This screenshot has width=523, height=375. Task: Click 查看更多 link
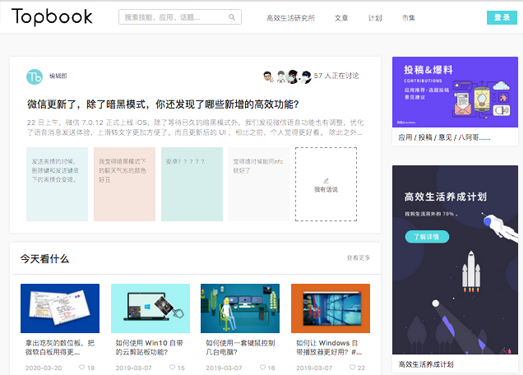358,258
